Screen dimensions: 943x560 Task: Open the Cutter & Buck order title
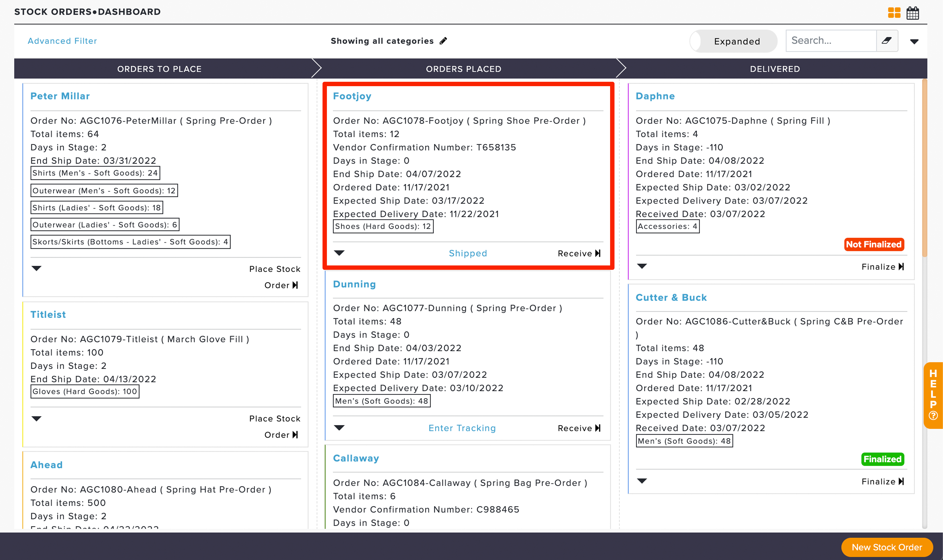coord(671,297)
